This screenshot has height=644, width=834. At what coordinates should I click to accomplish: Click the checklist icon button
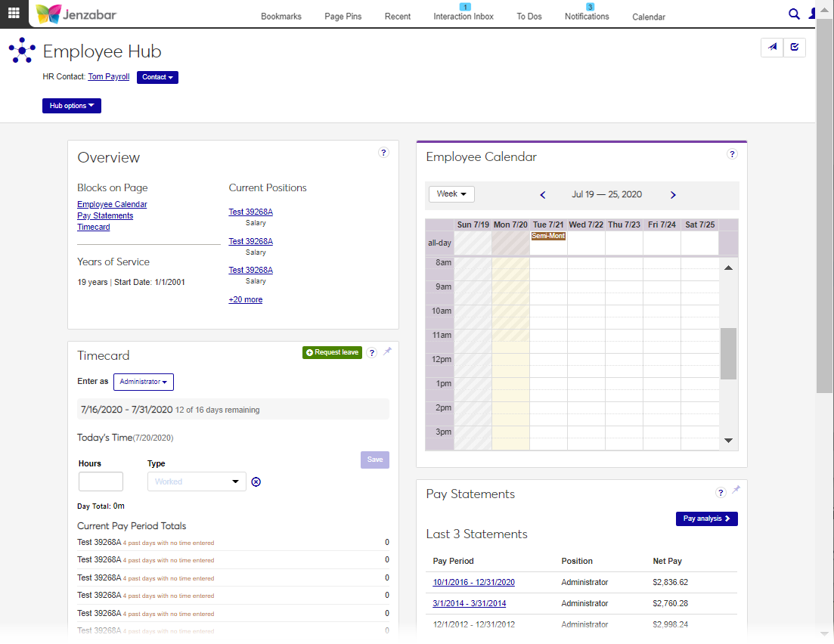tap(794, 48)
